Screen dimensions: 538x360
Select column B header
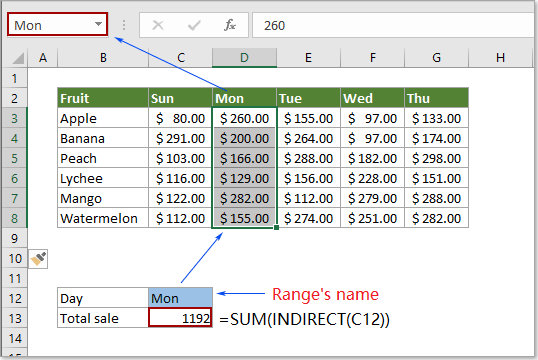coord(103,58)
